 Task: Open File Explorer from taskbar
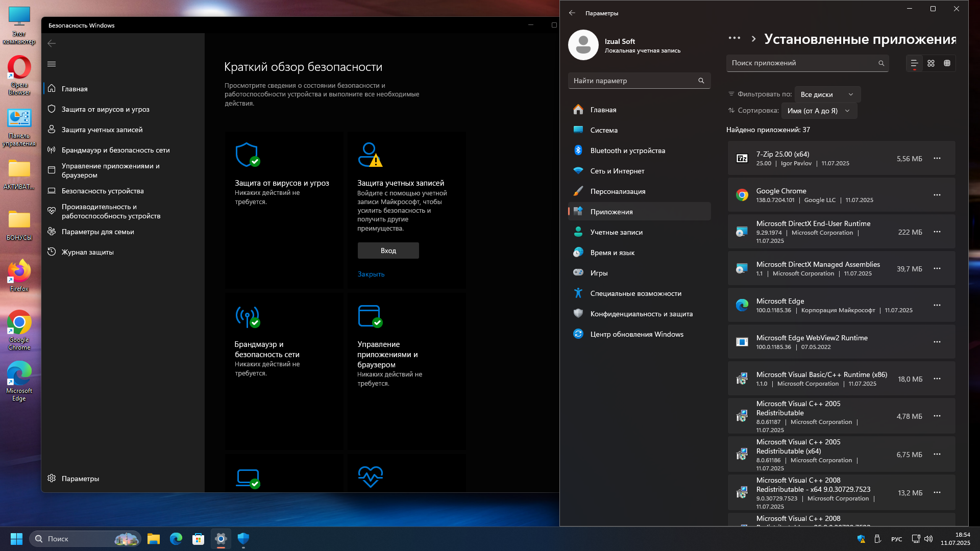pyautogui.click(x=154, y=539)
